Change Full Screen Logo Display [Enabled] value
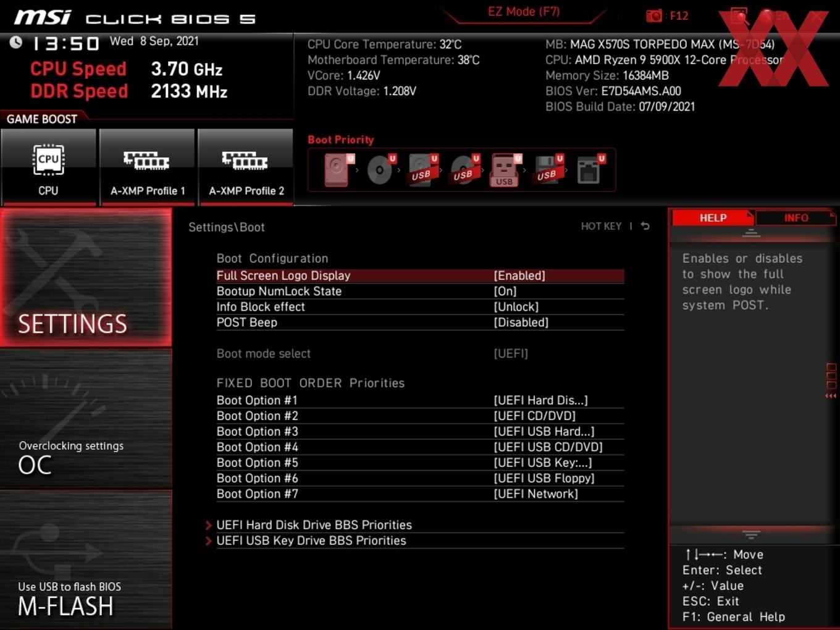 519,275
